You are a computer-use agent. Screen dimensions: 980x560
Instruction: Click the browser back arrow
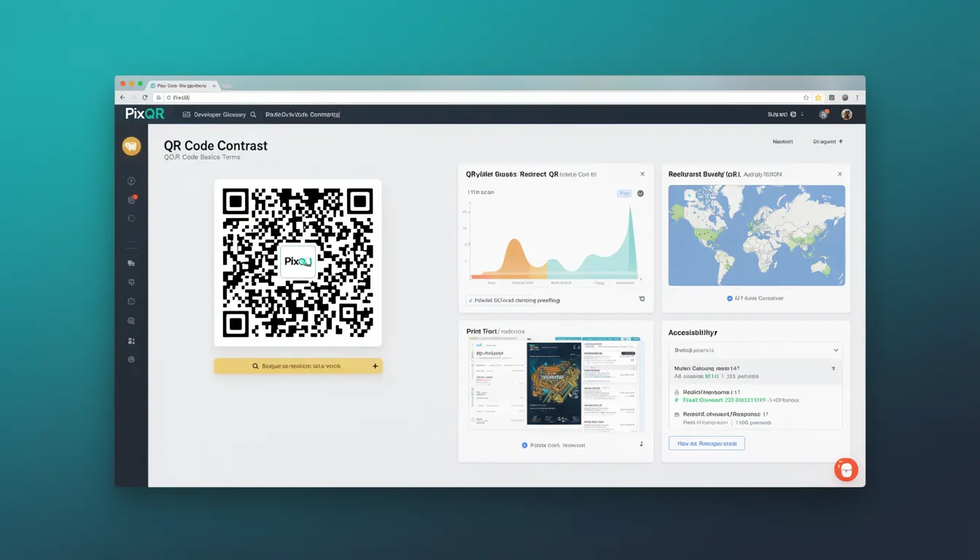pyautogui.click(x=122, y=97)
